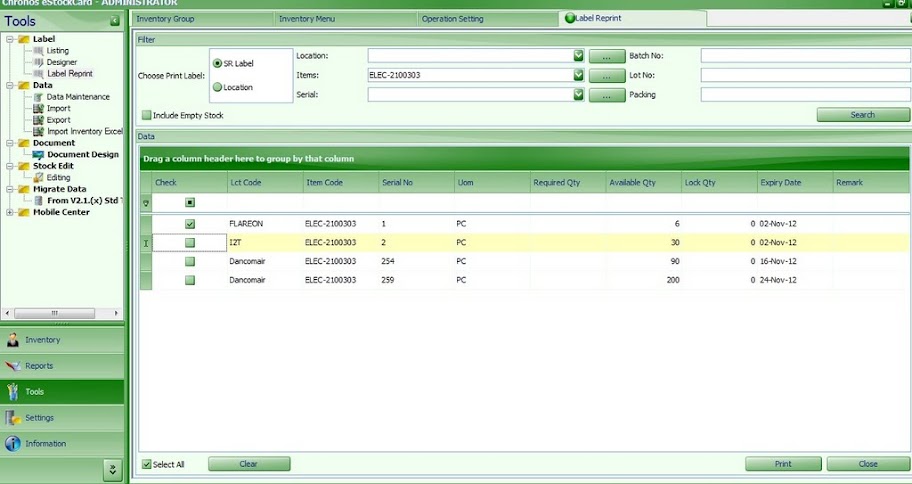Select the SR Label radio option

point(218,63)
